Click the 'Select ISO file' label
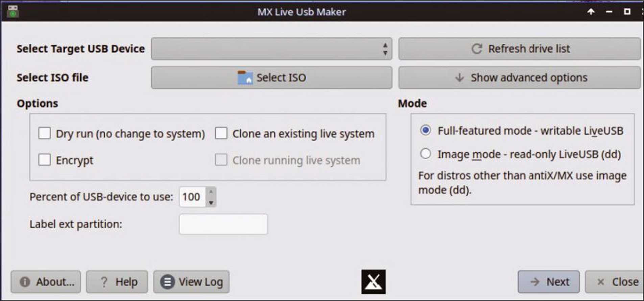This screenshot has width=644, height=301. tap(52, 77)
